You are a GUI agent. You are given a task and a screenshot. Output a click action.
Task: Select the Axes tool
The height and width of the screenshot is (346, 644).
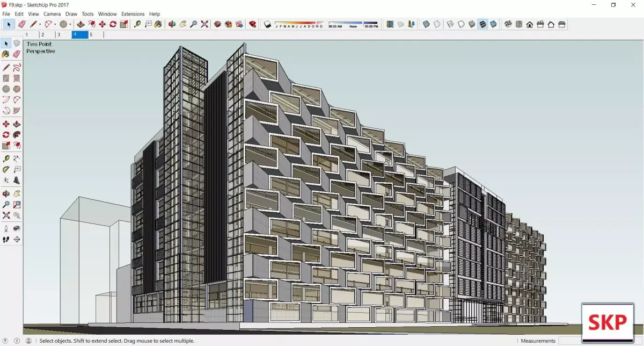click(x=6, y=180)
